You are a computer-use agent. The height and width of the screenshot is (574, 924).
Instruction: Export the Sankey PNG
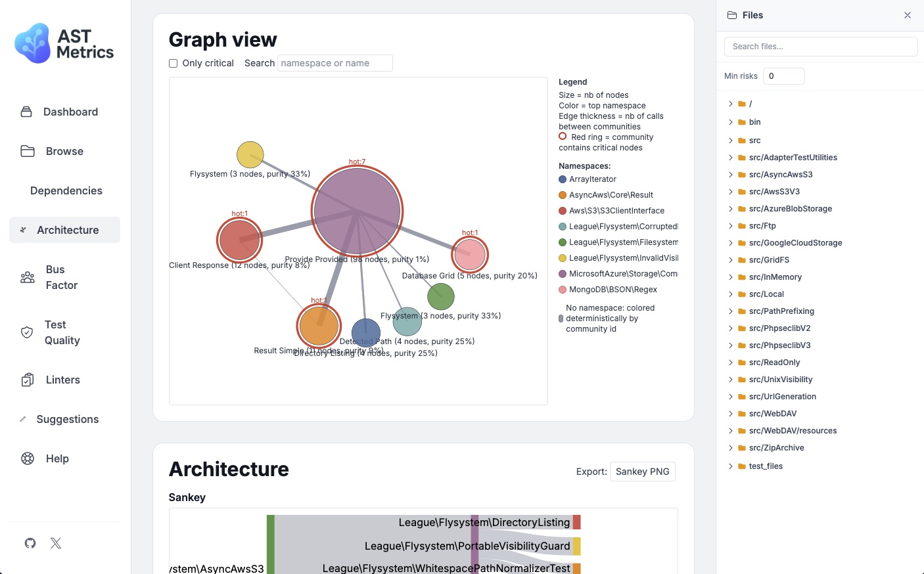642,472
